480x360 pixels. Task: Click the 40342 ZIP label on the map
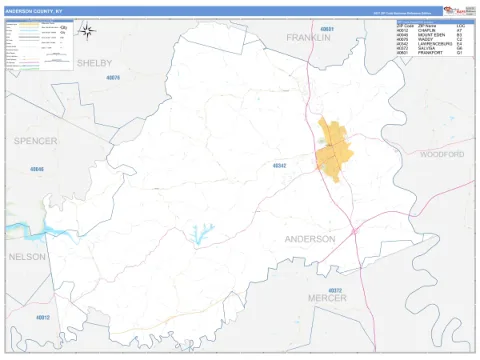279,165
